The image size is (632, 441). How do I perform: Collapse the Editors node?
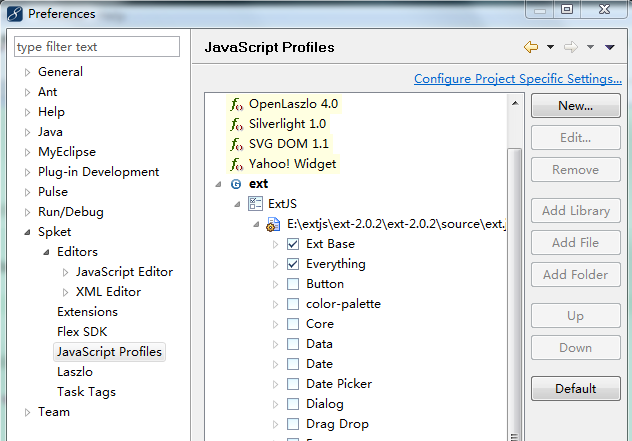click(46, 252)
